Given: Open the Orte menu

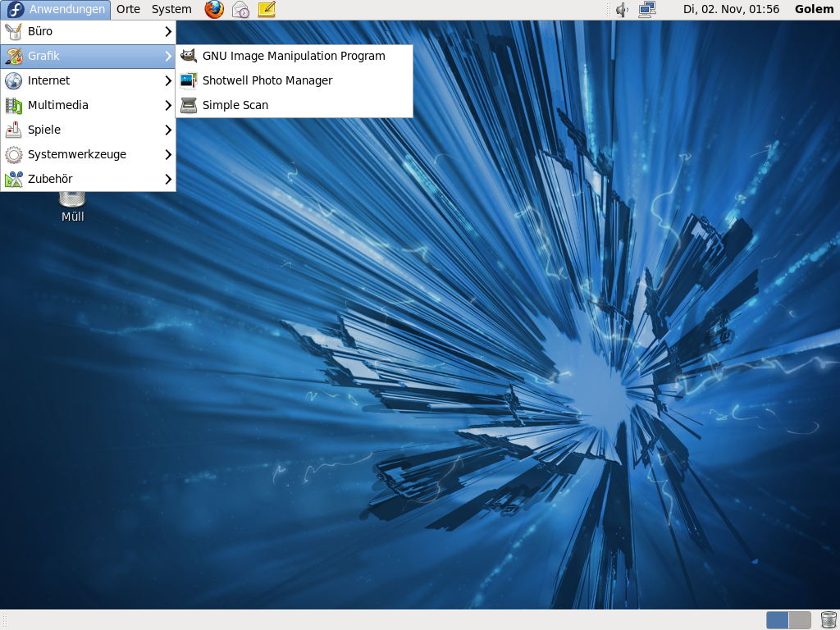Looking at the screenshot, I should [x=128, y=10].
